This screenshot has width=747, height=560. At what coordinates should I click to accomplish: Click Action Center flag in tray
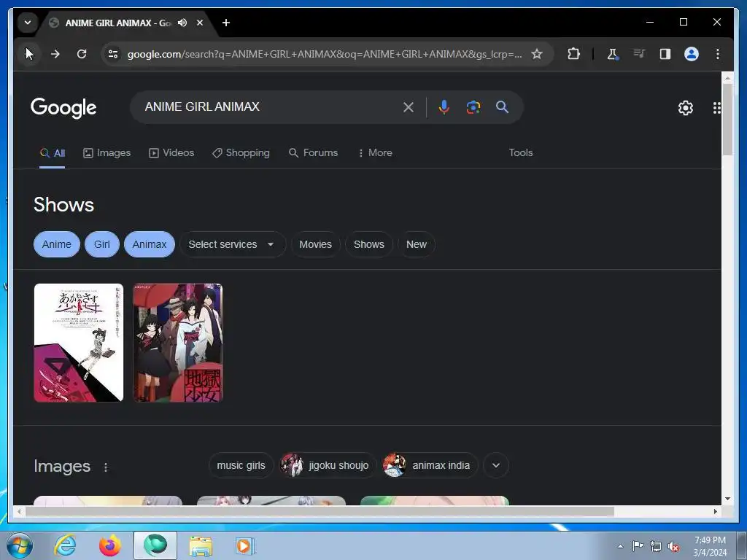638,546
